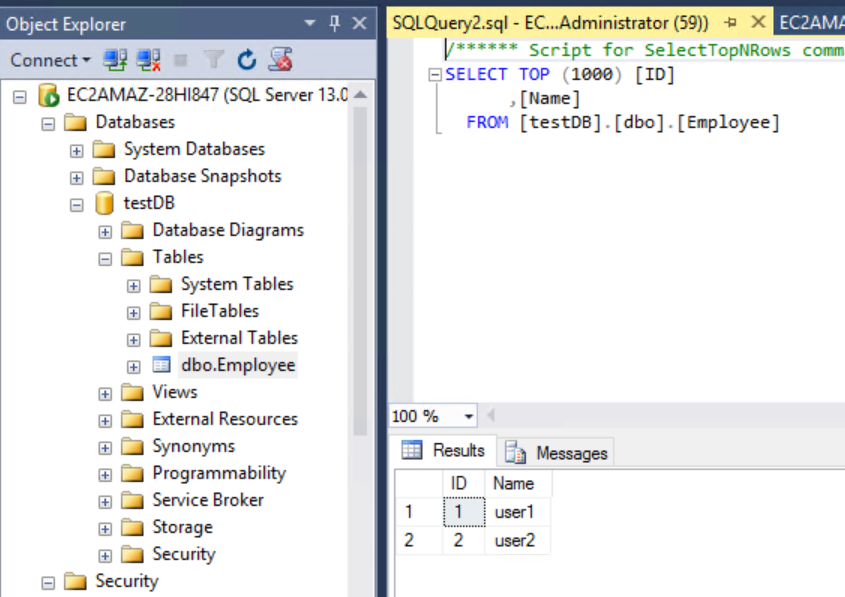The width and height of the screenshot is (845, 597).
Task: Expand the Synonyms folder
Action: click(x=105, y=448)
